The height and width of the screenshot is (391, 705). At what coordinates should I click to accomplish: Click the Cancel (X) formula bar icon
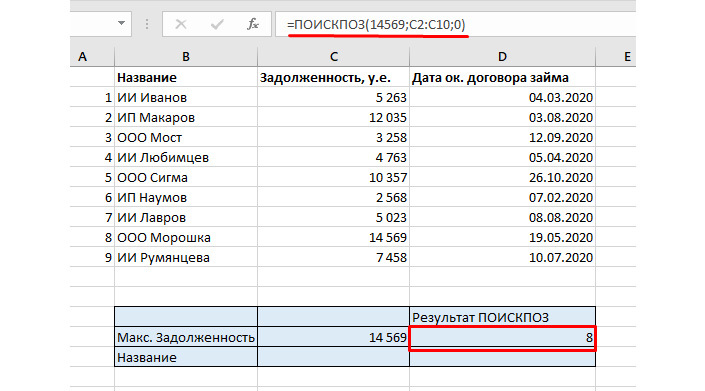181,24
